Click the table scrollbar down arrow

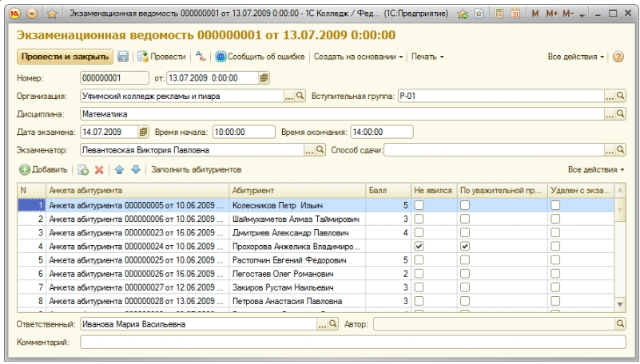coord(620,304)
